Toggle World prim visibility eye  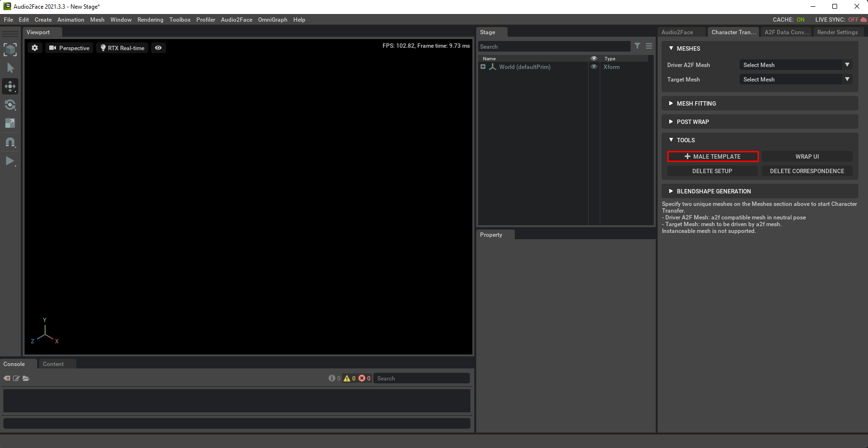tap(594, 67)
